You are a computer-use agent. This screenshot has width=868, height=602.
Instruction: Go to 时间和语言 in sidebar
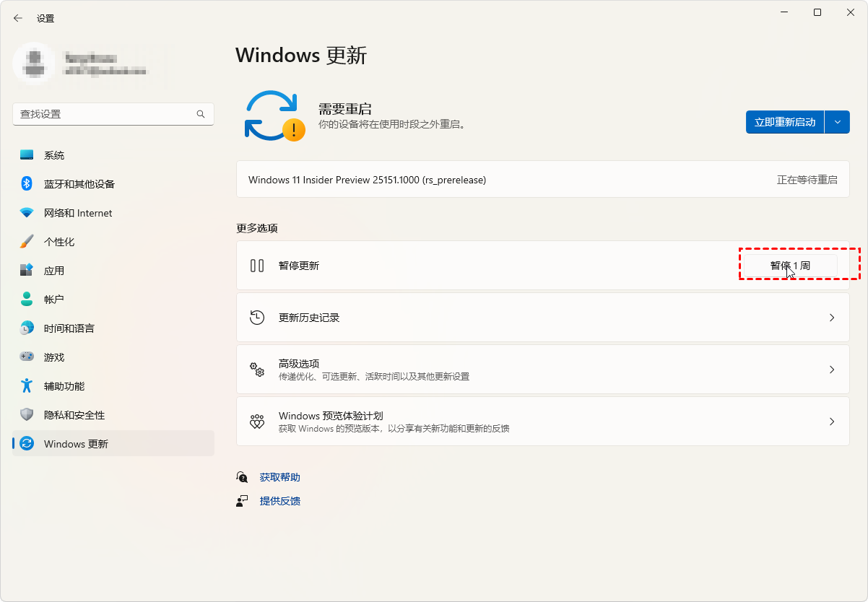click(x=69, y=328)
